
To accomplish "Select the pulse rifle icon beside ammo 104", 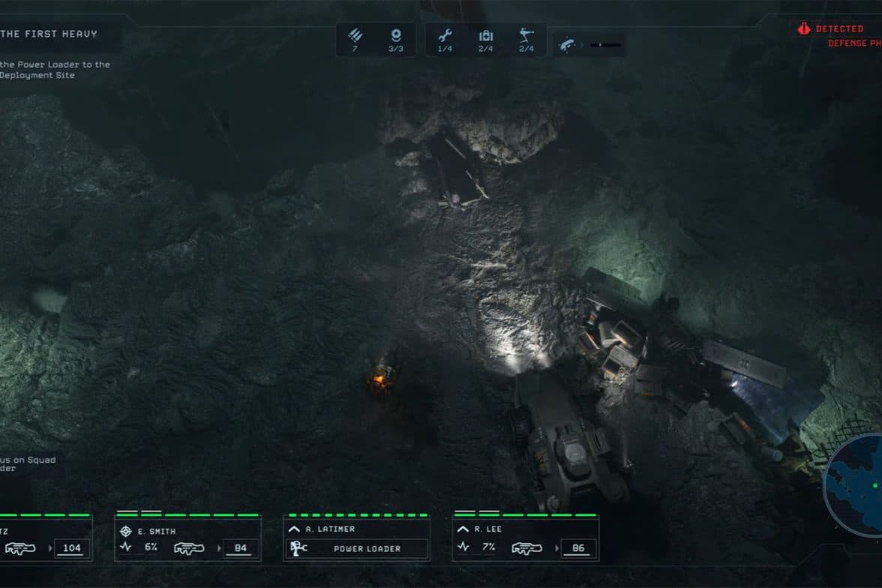I will [x=20, y=548].
